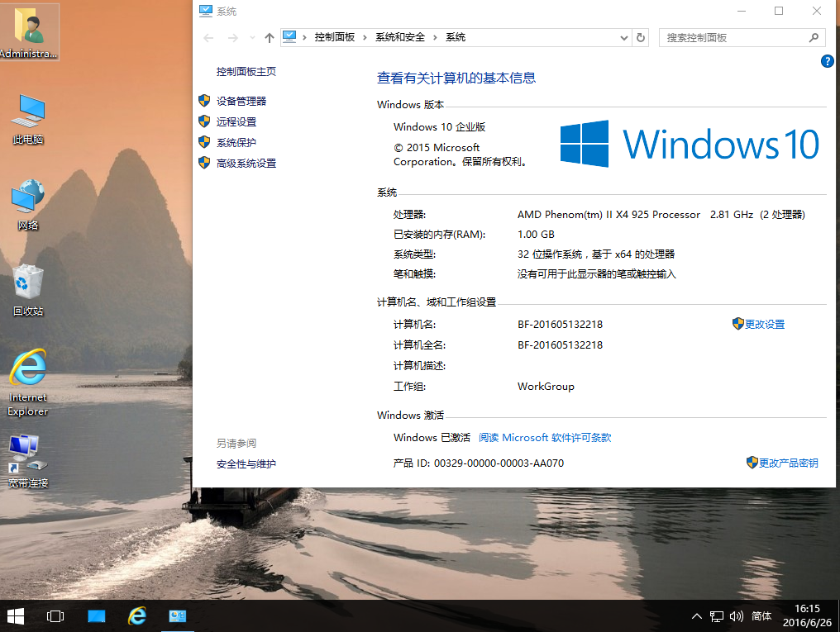Select the computer name BF-201605132218 in 计算机名 row
The width and height of the screenshot is (840, 632).
click(x=560, y=325)
